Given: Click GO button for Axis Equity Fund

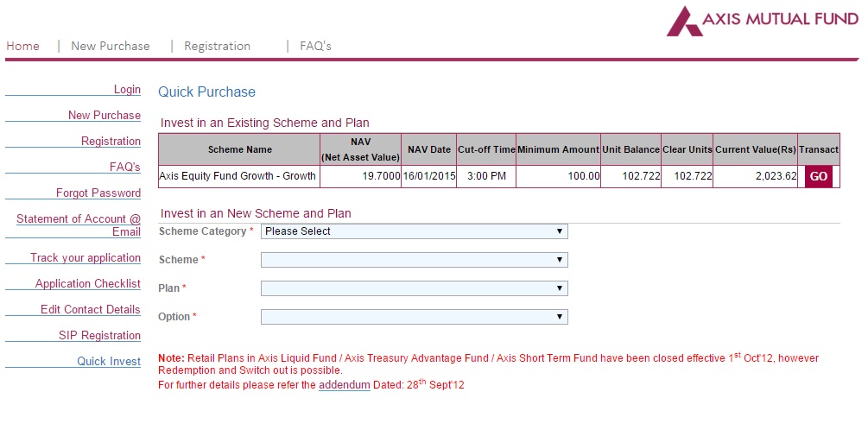Looking at the screenshot, I should pyautogui.click(x=818, y=176).
